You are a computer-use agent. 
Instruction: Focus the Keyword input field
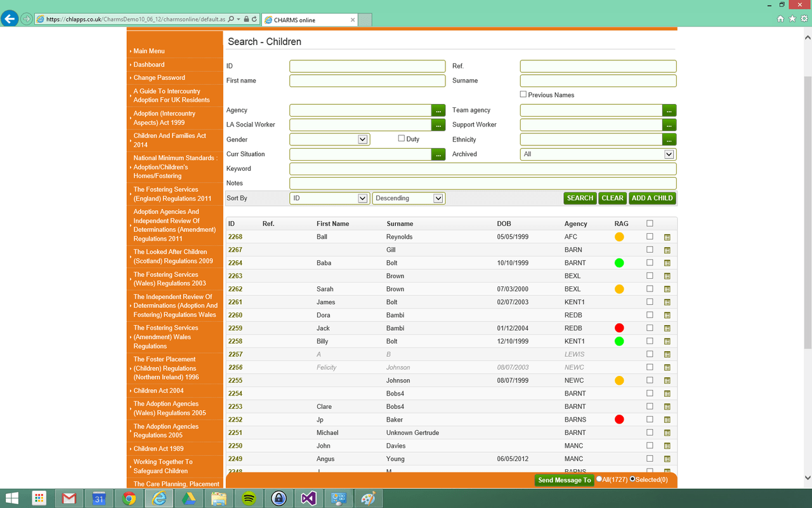(483, 169)
